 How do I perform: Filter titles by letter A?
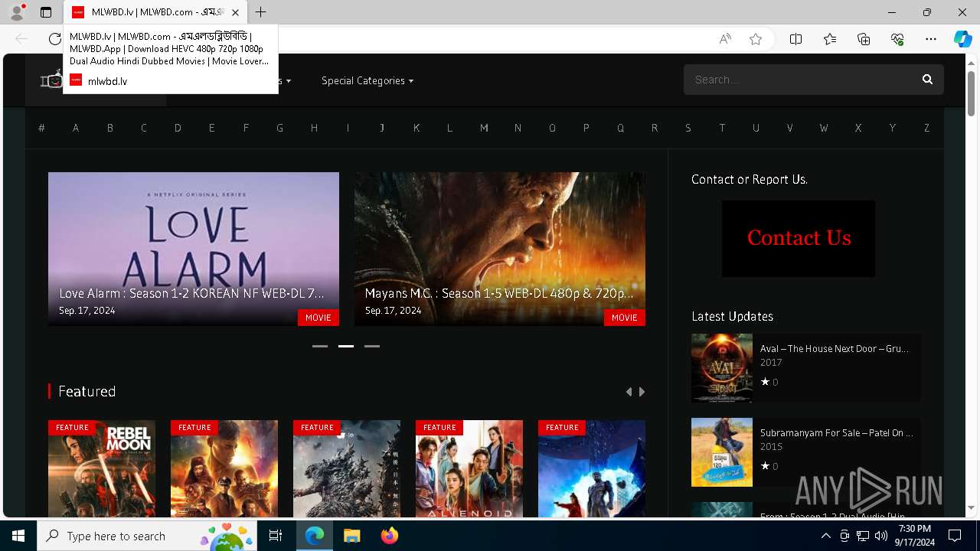pos(76,128)
